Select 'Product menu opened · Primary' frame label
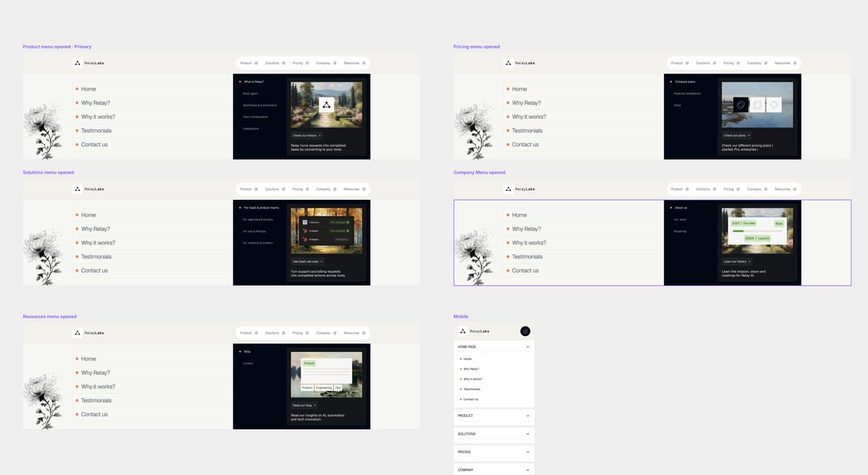The width and height of the screenshot is (868, 475). pyautogui.click(x=57, y=47)
